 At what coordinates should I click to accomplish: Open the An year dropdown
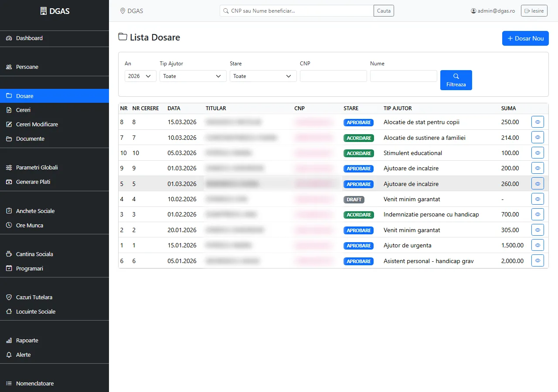140,76
